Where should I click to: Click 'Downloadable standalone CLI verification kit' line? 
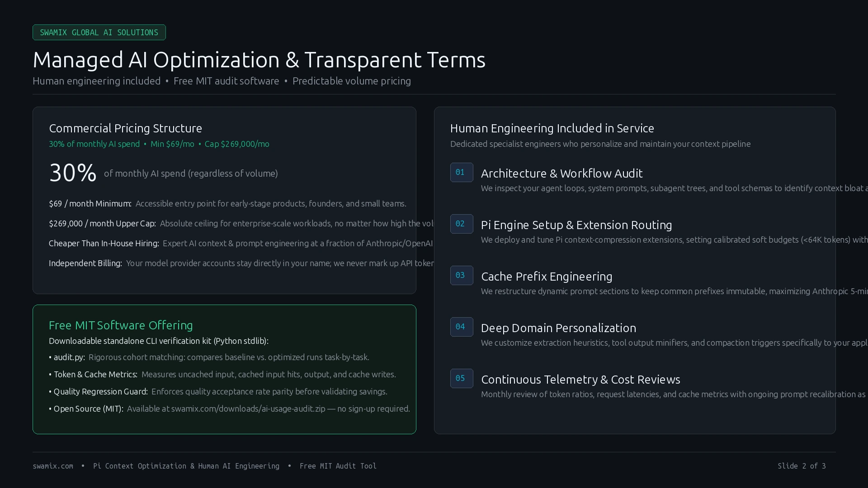tap(159, 341)
